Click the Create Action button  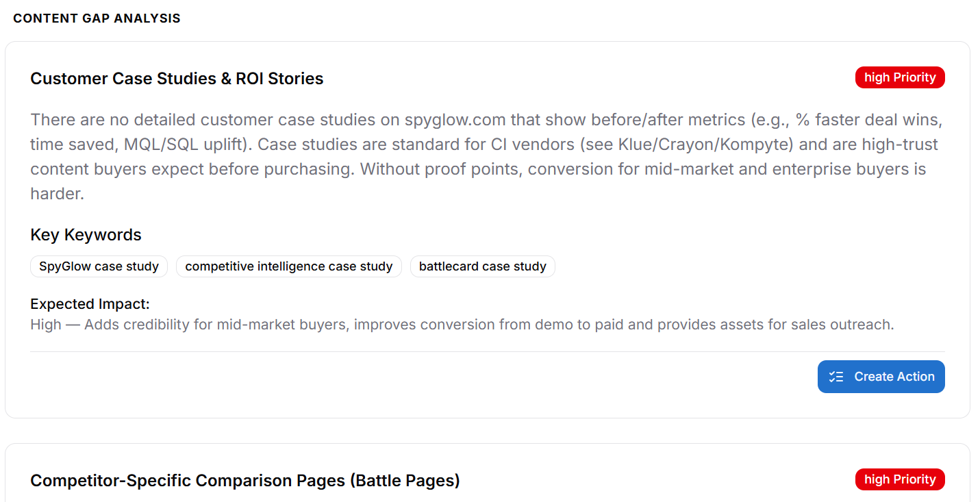pyautogui.click(x=881, y=376)
